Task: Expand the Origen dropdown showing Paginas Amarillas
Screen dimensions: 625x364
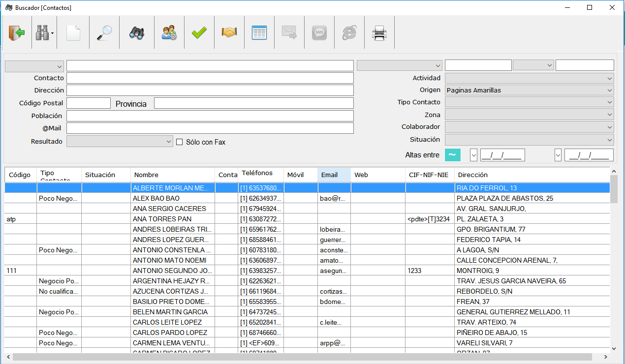Action: pyautogui.click(x=530, y=90)
